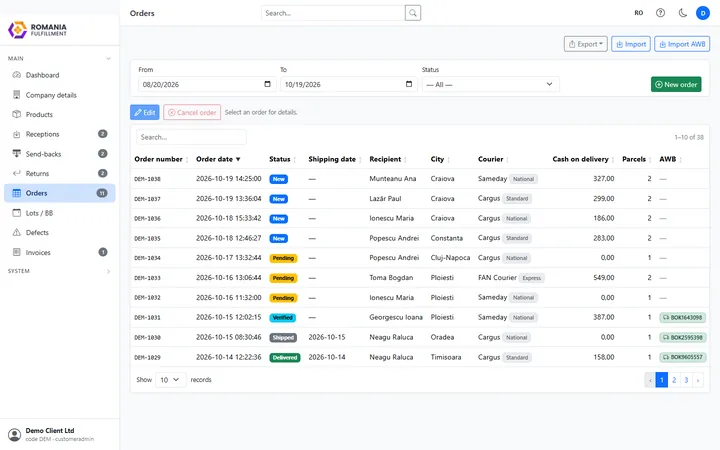The height and width of the screenshot is (450, 720).
Task: Open AWB tag BOK2595398
Action: [x=683, y=338]
